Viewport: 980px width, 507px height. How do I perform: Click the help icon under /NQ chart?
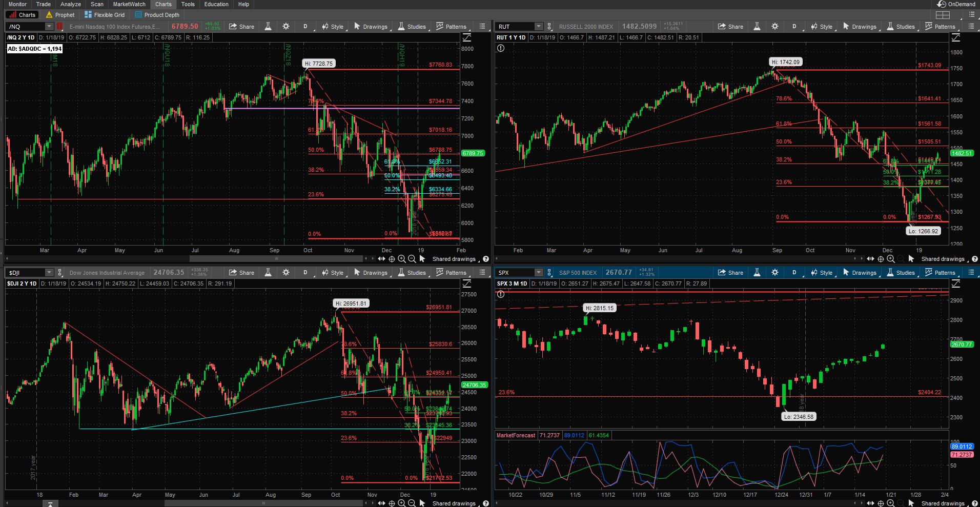coord(486,259)
